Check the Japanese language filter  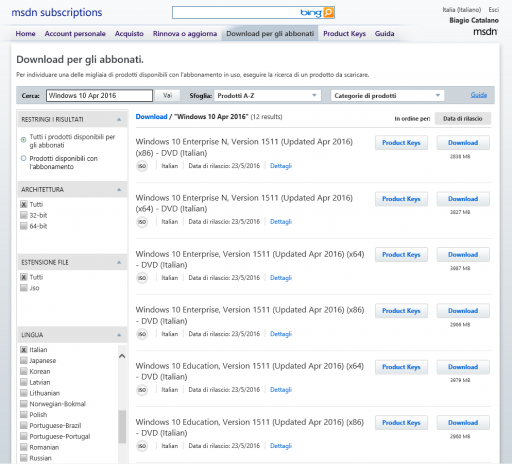coord(24,361)
